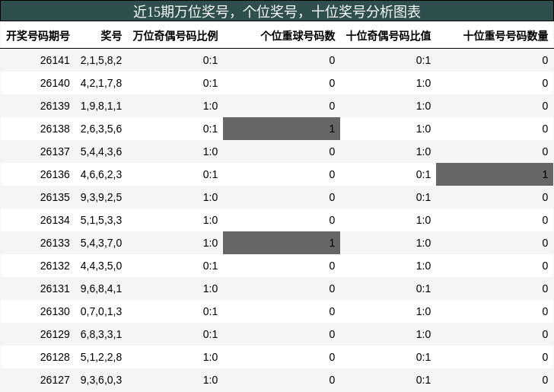Select issue number 26131
This screenshot has width=554, height=392.
(55, 288)
